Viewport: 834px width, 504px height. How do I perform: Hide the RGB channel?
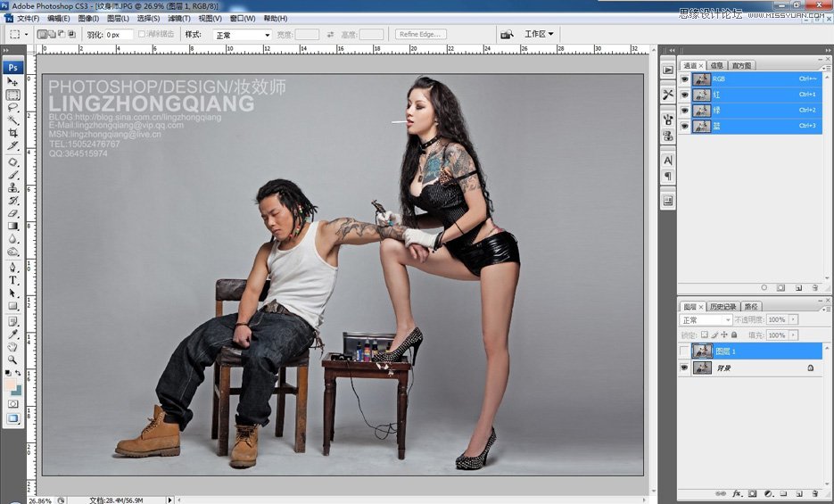684,78
